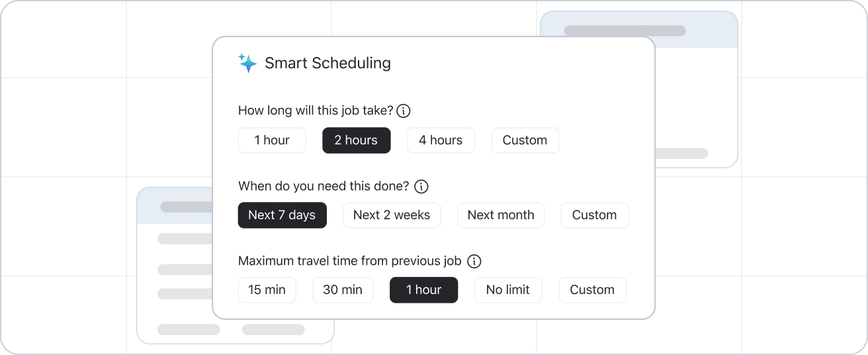Click the Smart Scheduling title text
Image resolution: width=868 pixels, height=355 pixels.
click(x=327, y=63)
